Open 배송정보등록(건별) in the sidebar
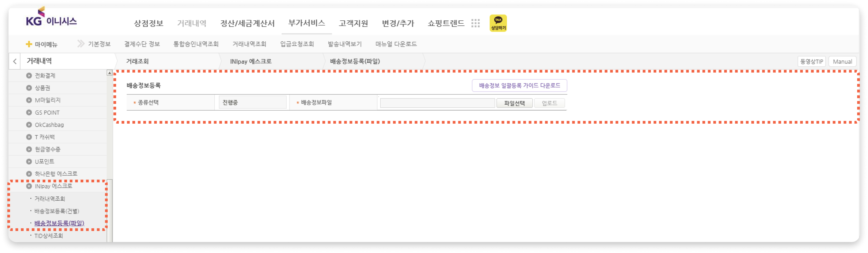Image resolution: width=868 pixels, height=253 pixels. coord(57,211)
